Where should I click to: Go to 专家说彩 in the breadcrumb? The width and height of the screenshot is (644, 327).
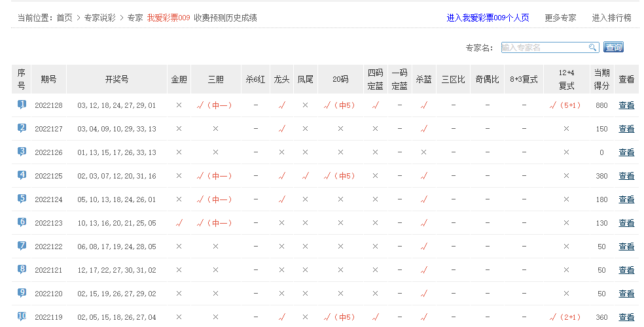coord(99,18)
